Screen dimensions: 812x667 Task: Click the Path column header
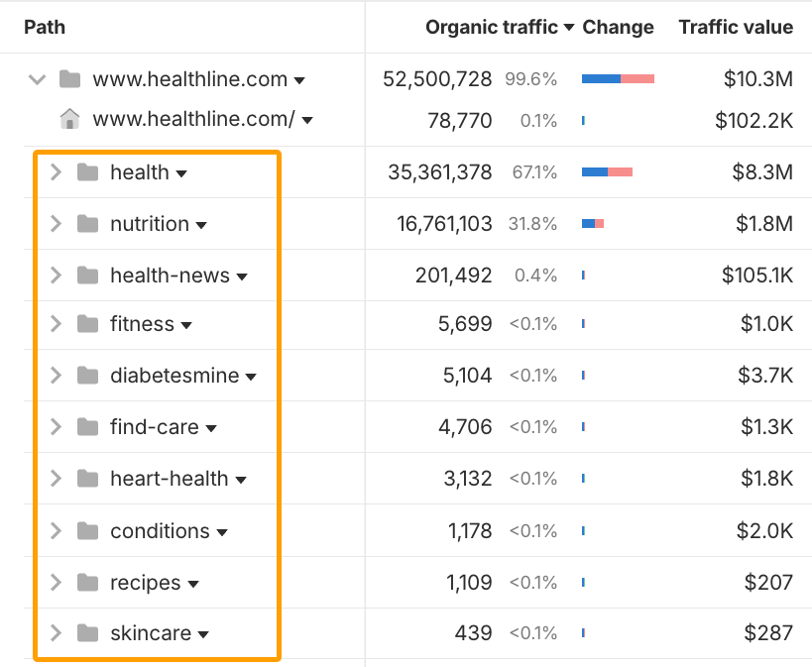45,27
